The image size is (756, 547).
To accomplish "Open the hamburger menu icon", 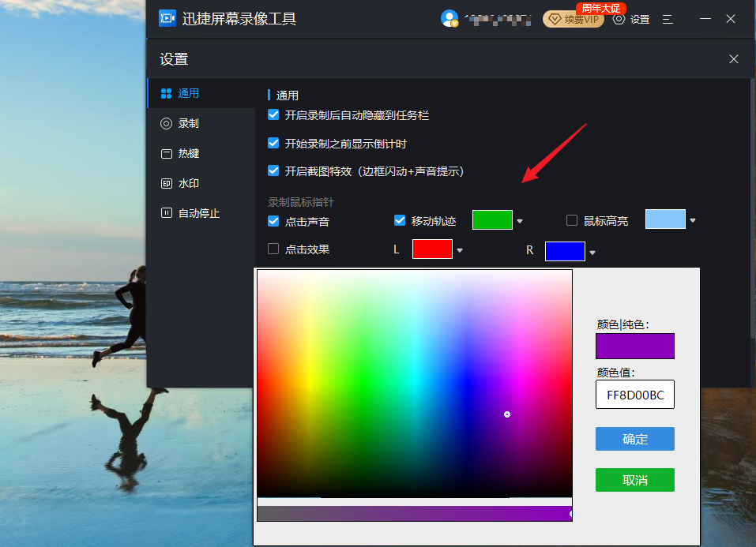I will pyautogui.click(x=668, y=19).
